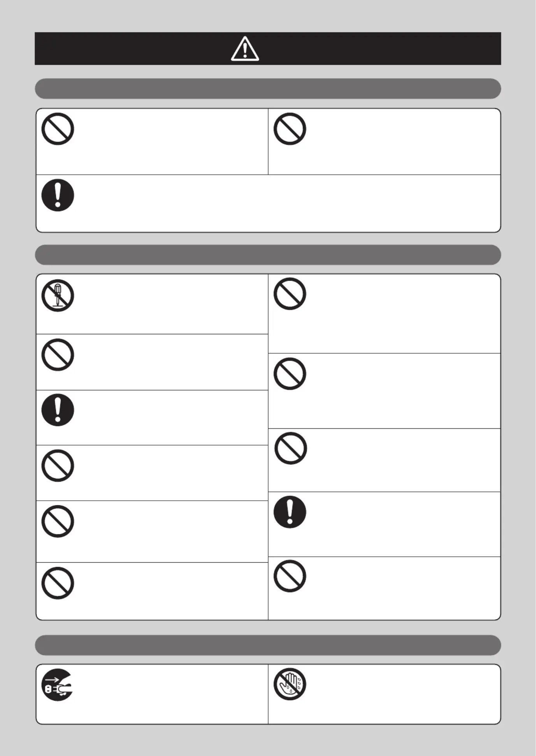
Task: Select the exclamation icon in the second section's right column
Action: point(290,512)
